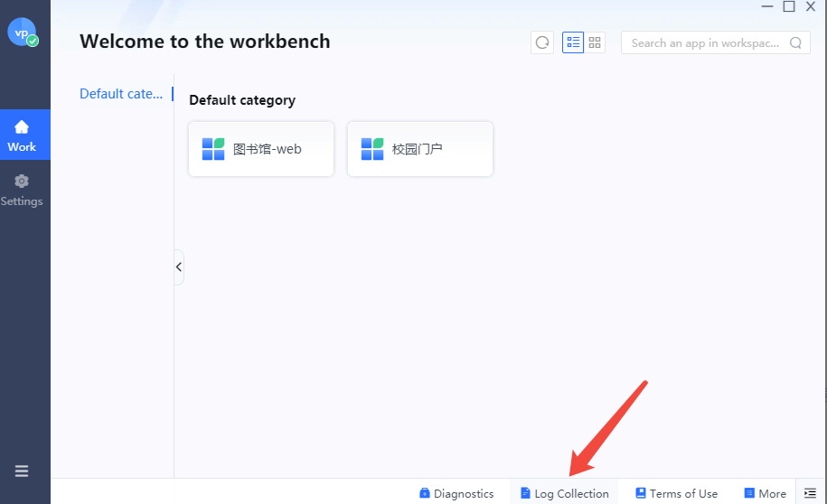827x504 pixels.
Task: Click the search app input field
Action: pyautogui.click(x=705, y=42)
